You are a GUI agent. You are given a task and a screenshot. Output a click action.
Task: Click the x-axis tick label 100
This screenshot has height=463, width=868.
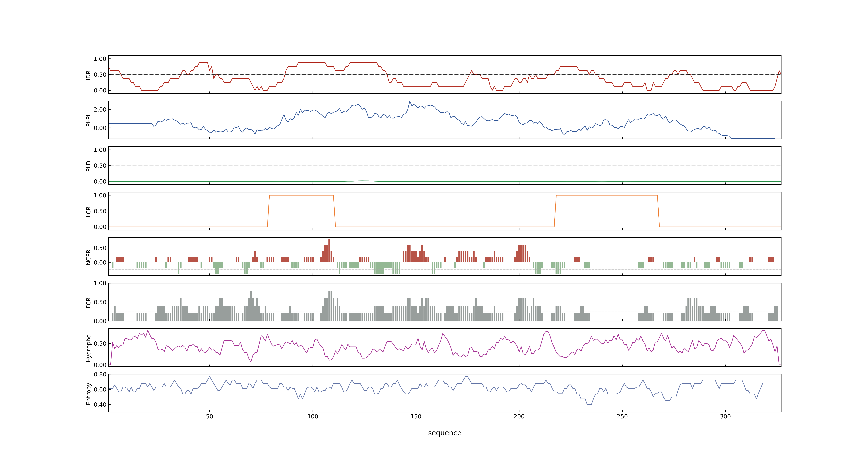[313, 416]
